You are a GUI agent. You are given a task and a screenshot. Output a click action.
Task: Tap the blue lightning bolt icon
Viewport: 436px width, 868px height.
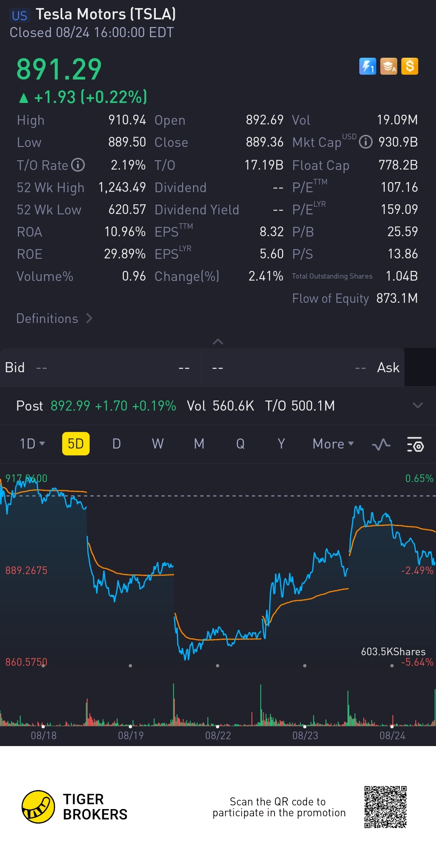pyautogui.click(x=367, y=66)
